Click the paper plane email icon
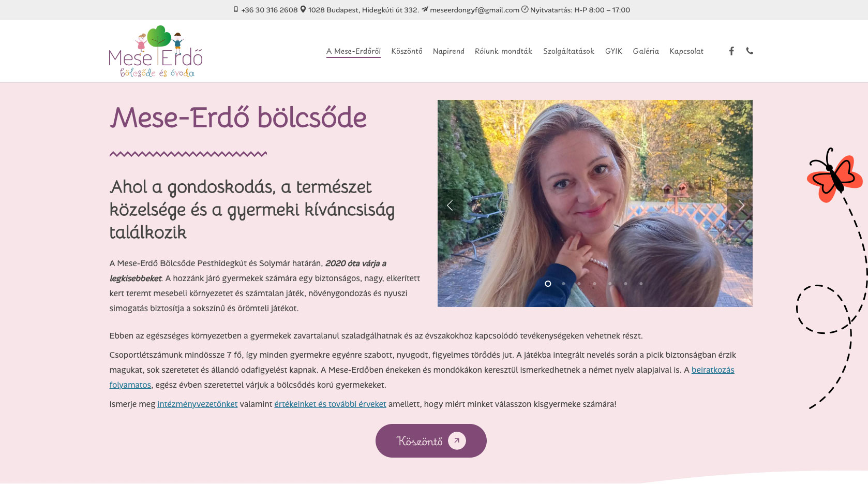Screen dimensions: 868x484 coord(424,9)
